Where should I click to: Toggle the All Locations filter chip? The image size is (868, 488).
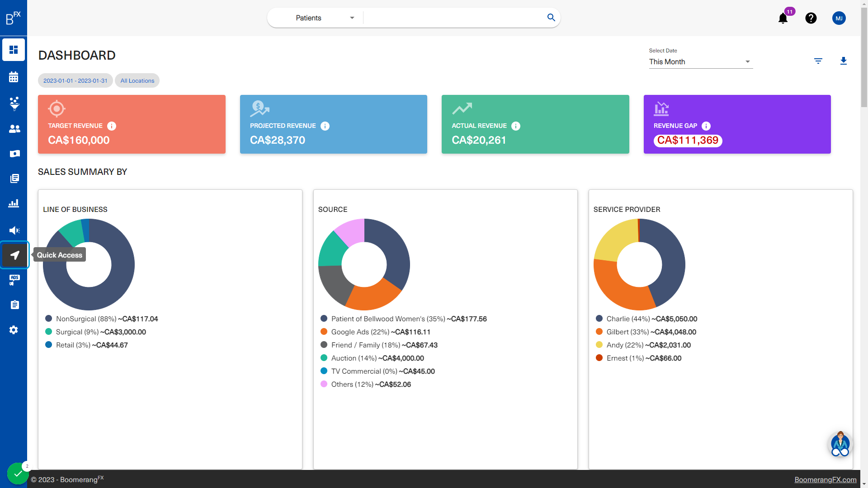[137, 80]
